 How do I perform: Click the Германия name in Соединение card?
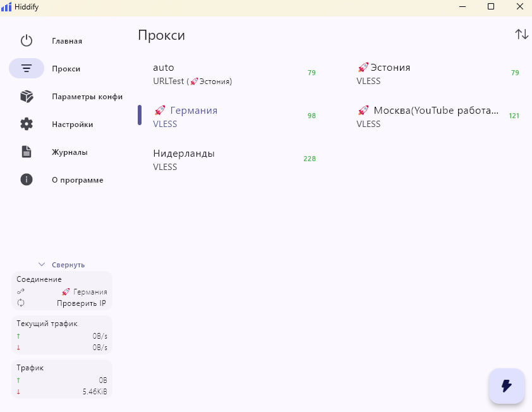(90, 292)
